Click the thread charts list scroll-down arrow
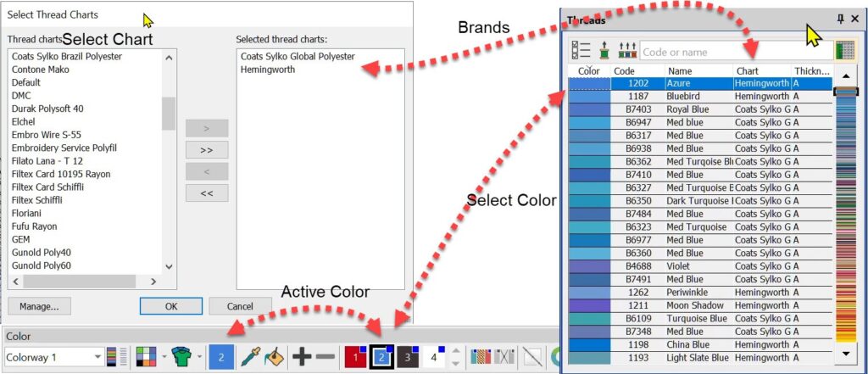 coord(169,266)
